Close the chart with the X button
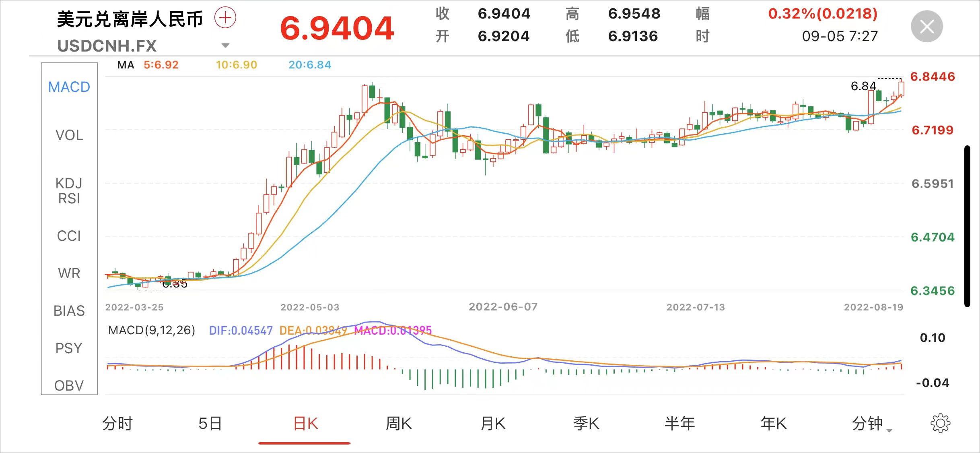This screenshot has width=980, height=453. coord(926,27)
